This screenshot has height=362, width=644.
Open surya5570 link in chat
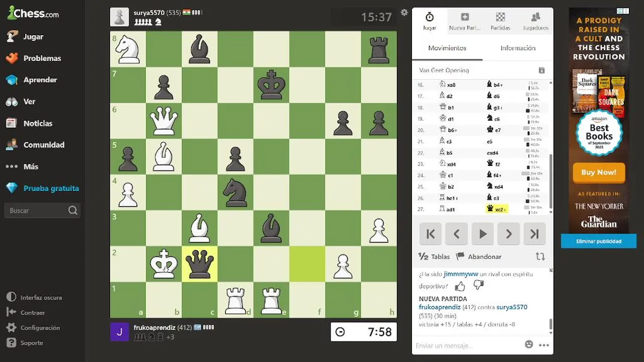[x=512, y=307]
